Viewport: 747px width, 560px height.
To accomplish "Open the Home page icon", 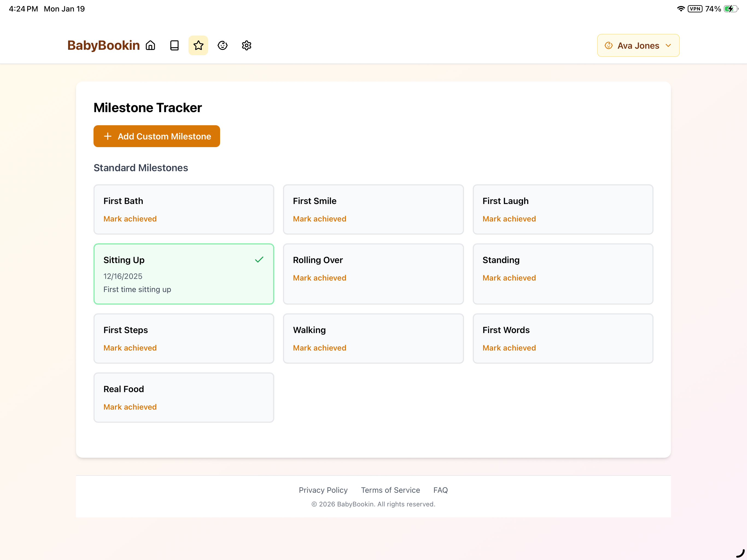I will click(150, 45).
